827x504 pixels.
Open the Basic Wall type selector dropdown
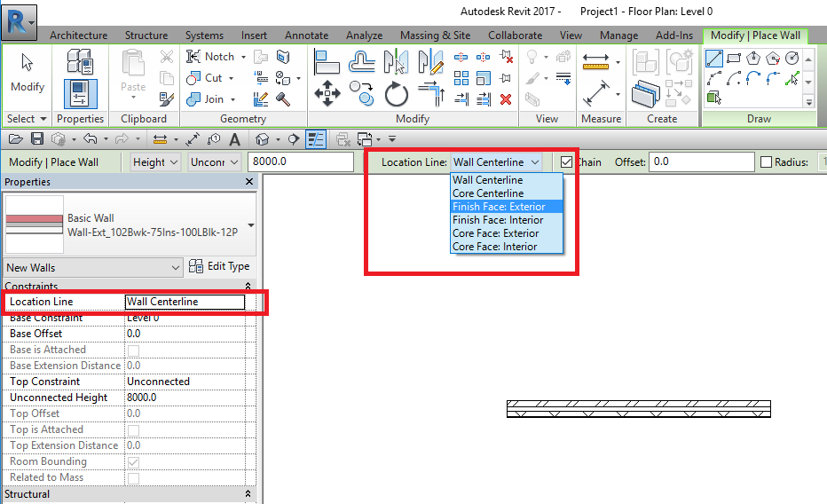coord(251,225)
